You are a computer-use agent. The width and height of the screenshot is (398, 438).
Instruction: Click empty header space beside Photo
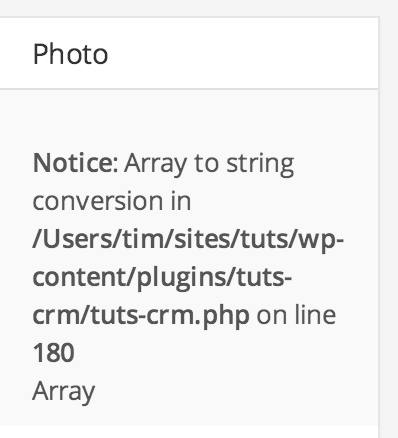pyautogui.click(x=243, y=54)
